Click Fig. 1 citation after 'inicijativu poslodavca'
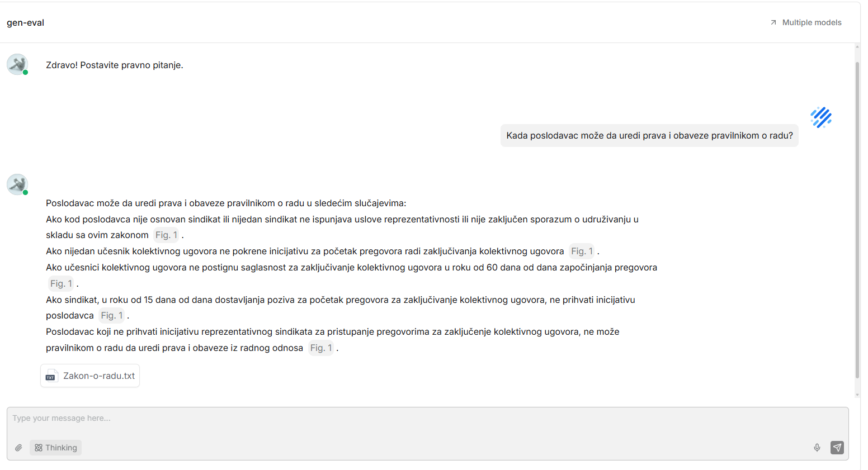868x470 pixels. coord(112,316)
